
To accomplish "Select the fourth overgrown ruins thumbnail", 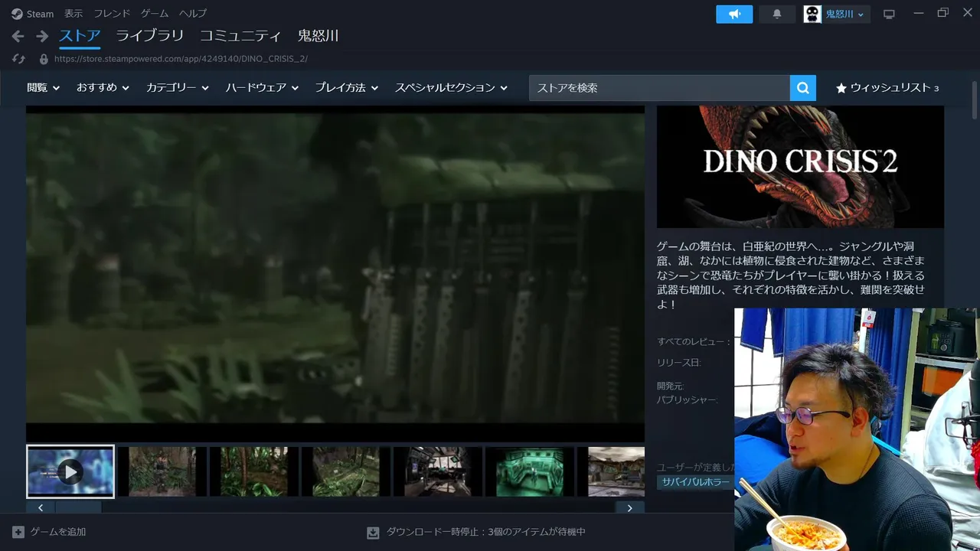I will (346, 471).
